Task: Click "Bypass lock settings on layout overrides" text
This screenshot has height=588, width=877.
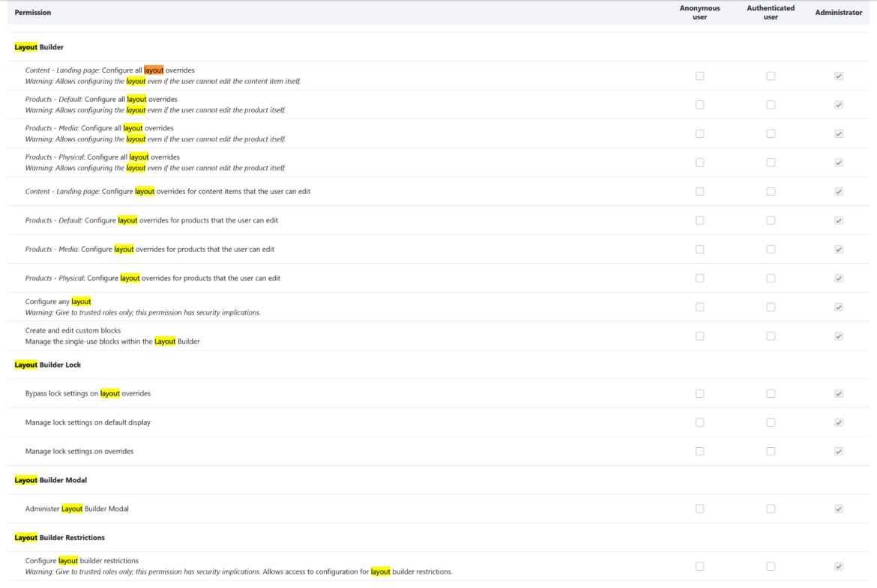Action: (x=88, y=393)
